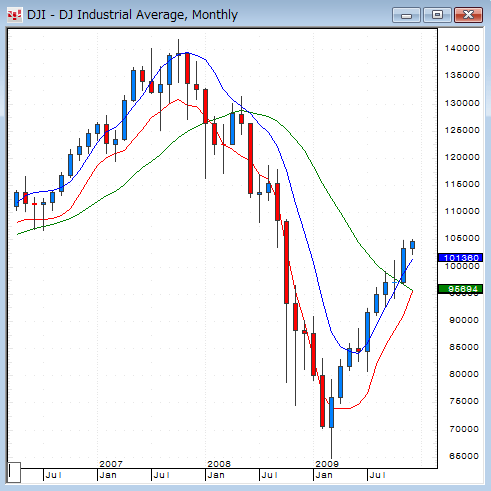Click the 2007 year label on time axis
Viewport: 491px width, 491px height.
(111, 464)
